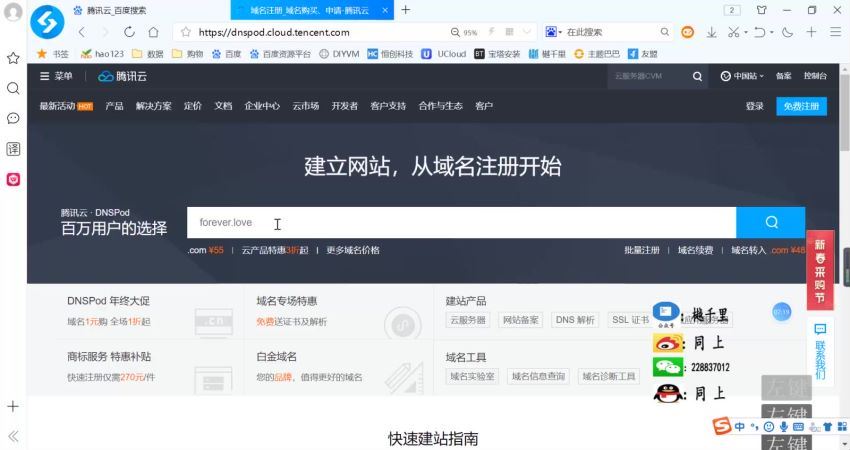Click the 云服务器CVM search field
This screenshot has height=450, width=850.
[x=648, y=76]
